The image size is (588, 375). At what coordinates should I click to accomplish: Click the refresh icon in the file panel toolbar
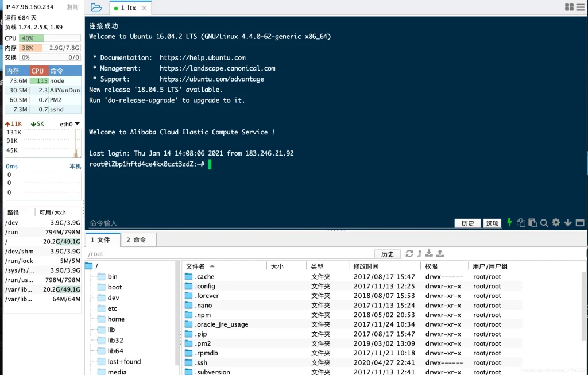point(409,253)
